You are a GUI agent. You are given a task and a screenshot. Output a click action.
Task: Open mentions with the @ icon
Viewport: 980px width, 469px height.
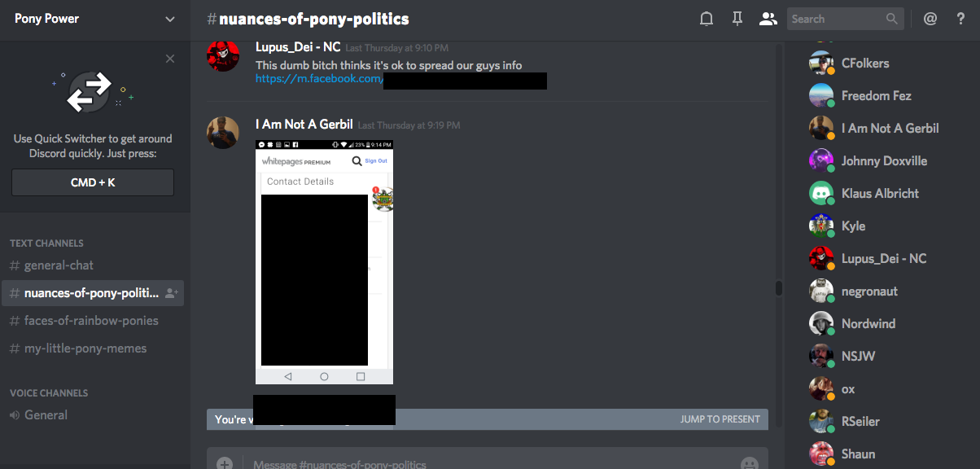930,19
